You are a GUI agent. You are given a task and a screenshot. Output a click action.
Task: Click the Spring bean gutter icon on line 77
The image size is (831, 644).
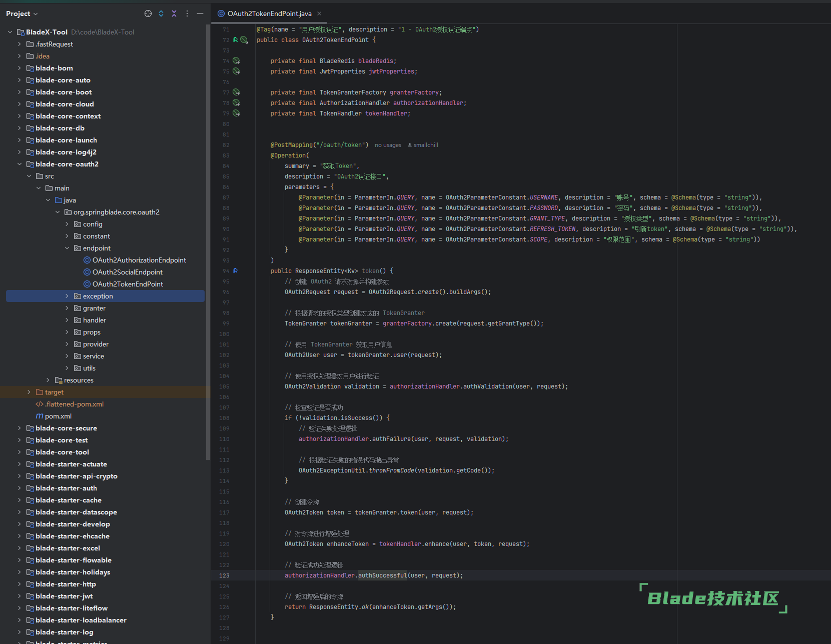tap(236, 92)
